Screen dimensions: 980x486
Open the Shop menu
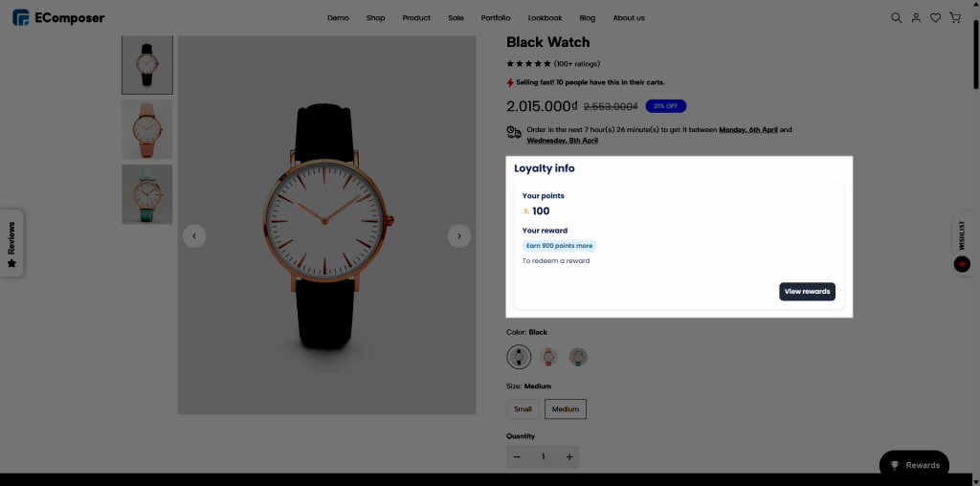click(375, 17)
